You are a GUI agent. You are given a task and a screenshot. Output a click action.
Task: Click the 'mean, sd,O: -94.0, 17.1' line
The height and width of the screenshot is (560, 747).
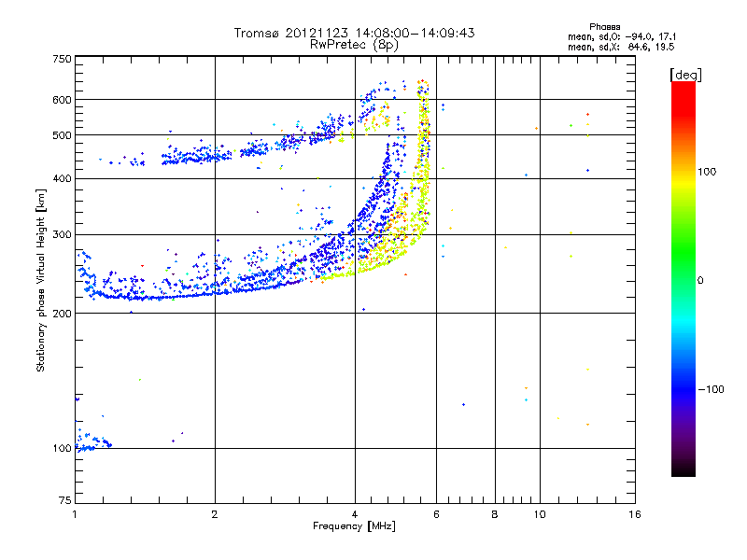point(622,36)
